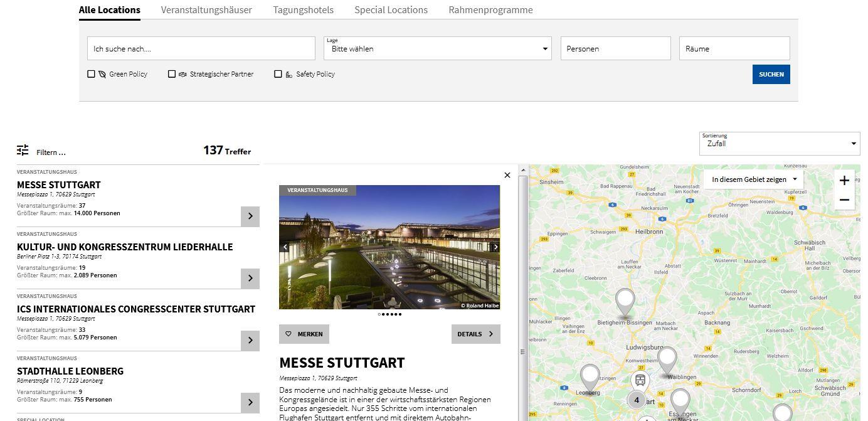Switch to Special Locations tab
The width and height of the screenshot is (868, 421).
391,10
